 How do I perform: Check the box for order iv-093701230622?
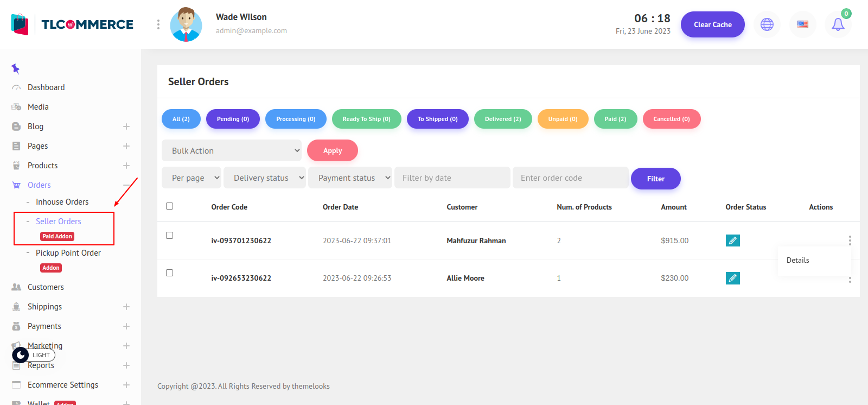[170, 236]
